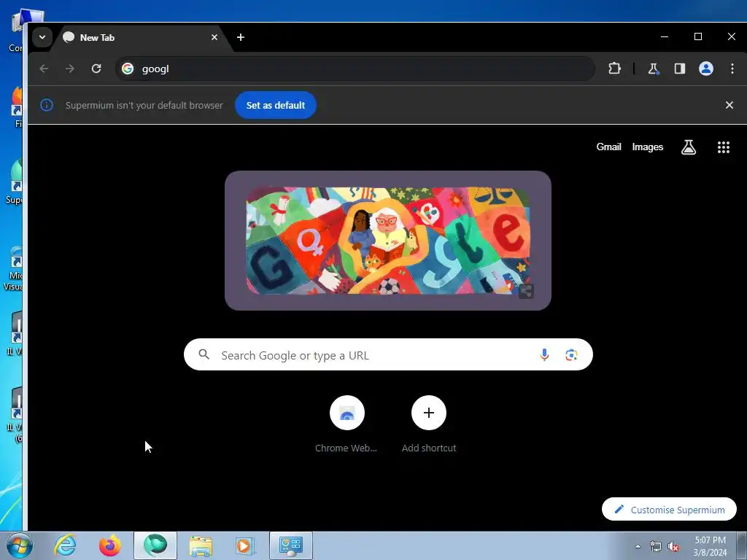Click the magnifier icon in search box
Viewport: 747px width, 560px height.
coord(204,354)
